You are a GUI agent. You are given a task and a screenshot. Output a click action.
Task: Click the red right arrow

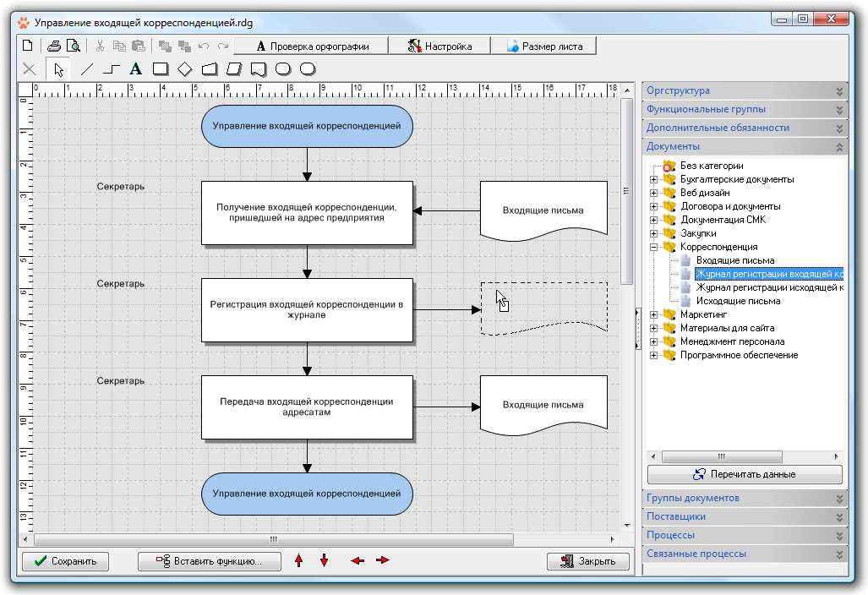pos(383,560)
